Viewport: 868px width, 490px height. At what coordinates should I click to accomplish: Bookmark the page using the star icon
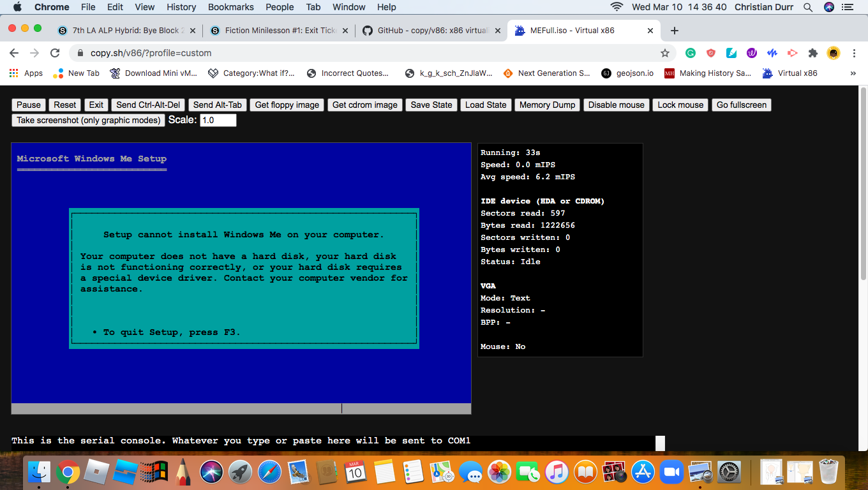[x=665, y=54]
